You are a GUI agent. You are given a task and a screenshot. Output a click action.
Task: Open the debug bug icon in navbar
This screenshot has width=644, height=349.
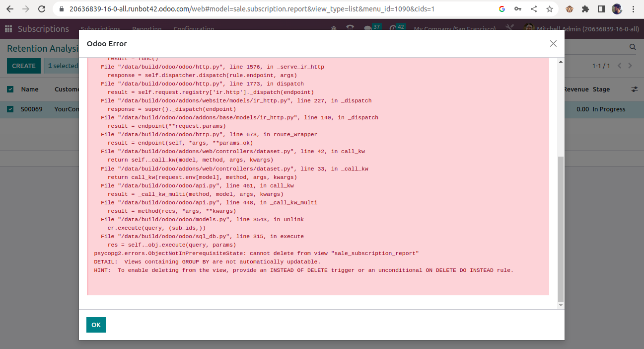[x=333, y=28]
